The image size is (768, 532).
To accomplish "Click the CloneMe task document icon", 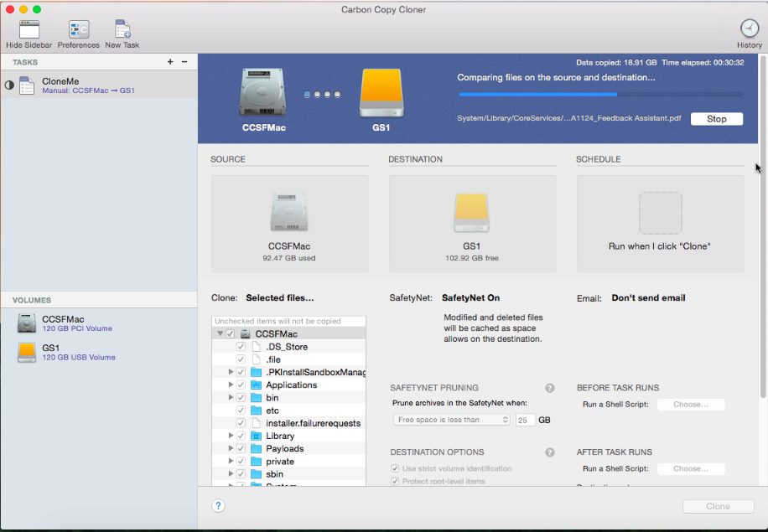I will (x=27, y=85).
